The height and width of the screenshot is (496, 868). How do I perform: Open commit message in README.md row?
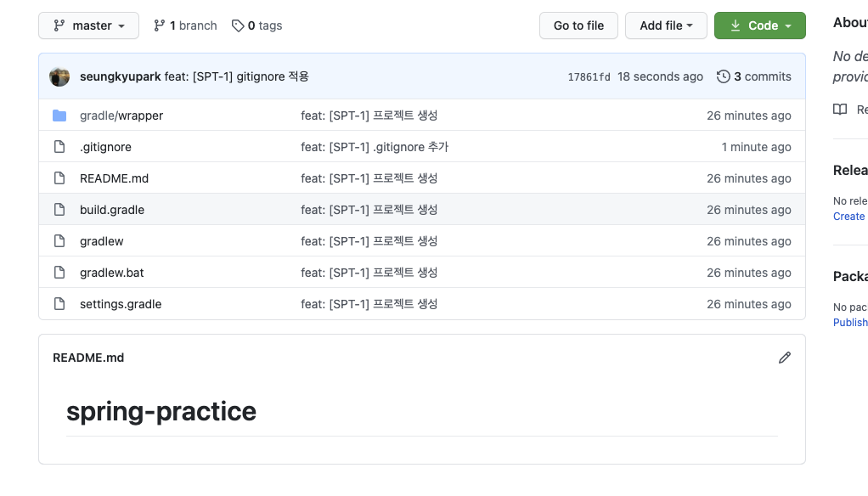point(369,178)
